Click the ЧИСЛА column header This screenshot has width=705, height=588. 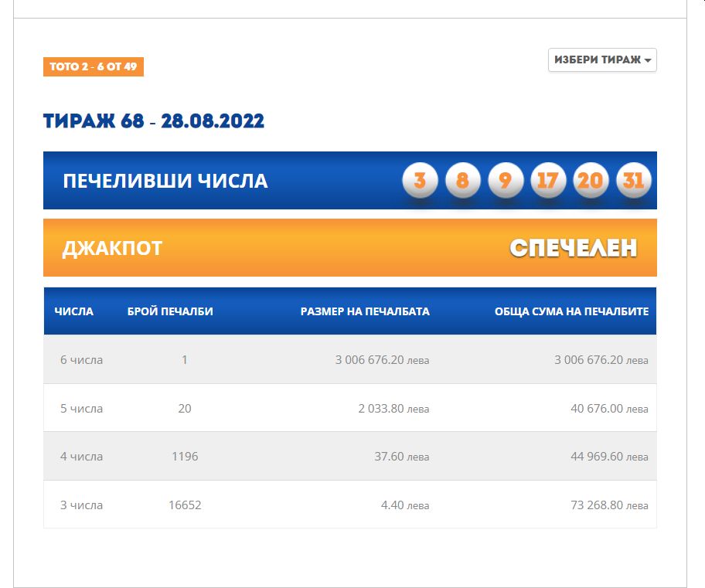(73, 311)
